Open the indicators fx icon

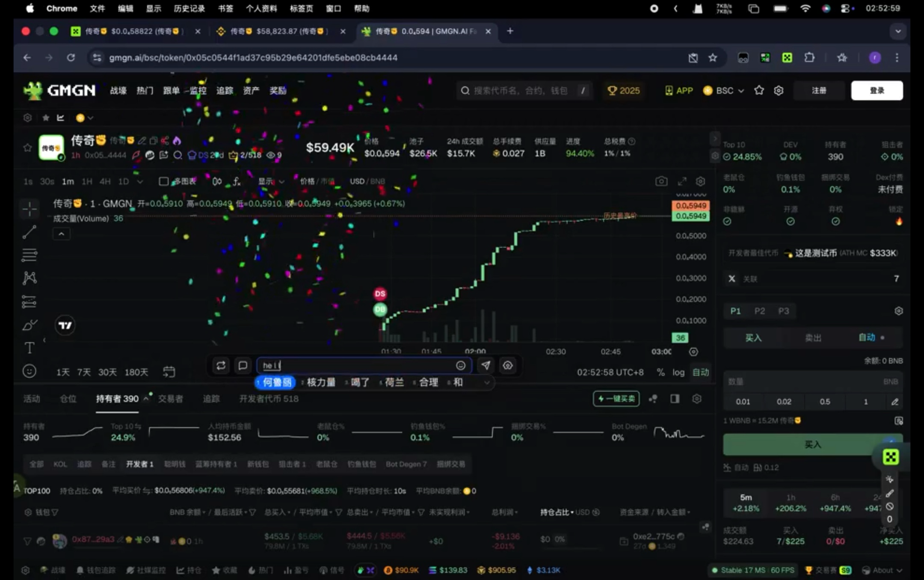tap(237, 181)
